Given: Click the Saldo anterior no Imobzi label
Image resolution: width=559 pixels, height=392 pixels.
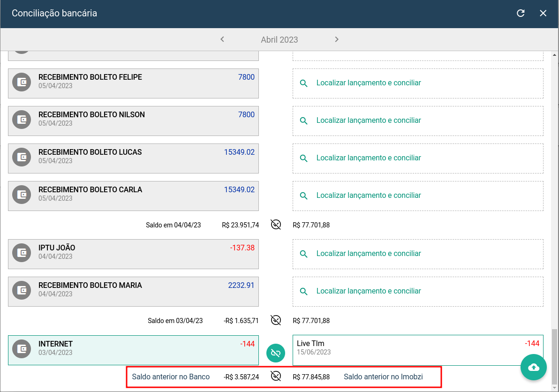Looking at the screenshot, I should point(383,377).
